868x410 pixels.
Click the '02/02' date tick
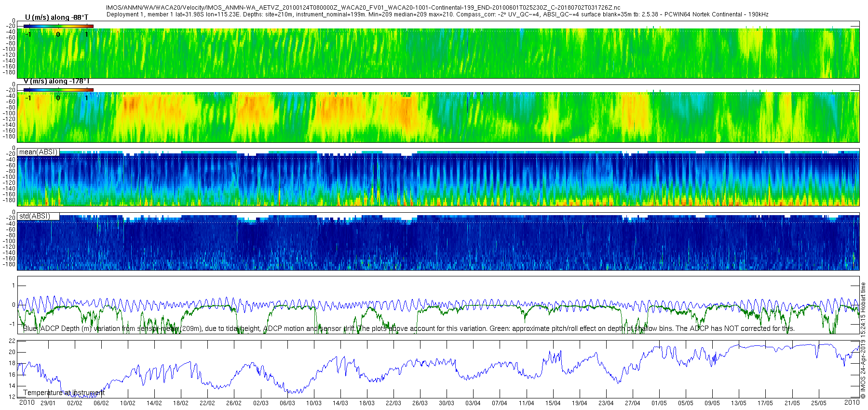pyautogui.click(x=74, y=403)
